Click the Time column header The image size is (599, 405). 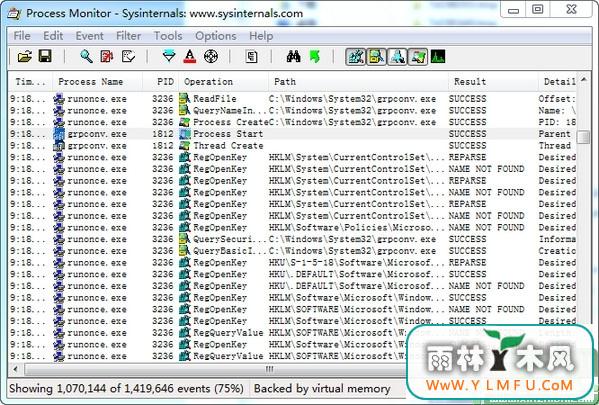coord(30,81)
